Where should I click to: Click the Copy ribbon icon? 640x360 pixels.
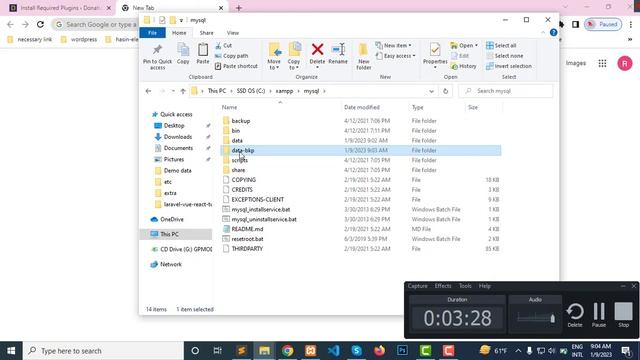[183, 50]
